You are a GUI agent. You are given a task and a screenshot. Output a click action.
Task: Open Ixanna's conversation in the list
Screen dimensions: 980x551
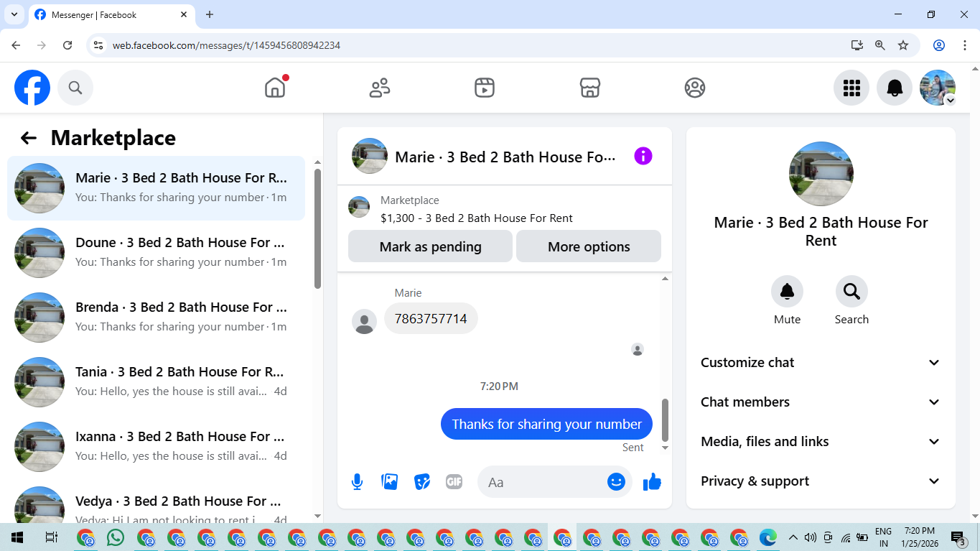[x=156, y=447]
